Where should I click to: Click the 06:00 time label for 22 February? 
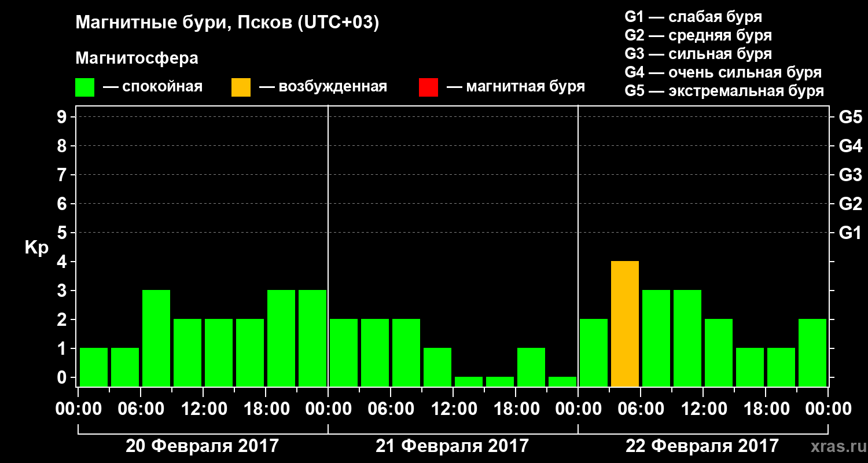pos(641,409)
